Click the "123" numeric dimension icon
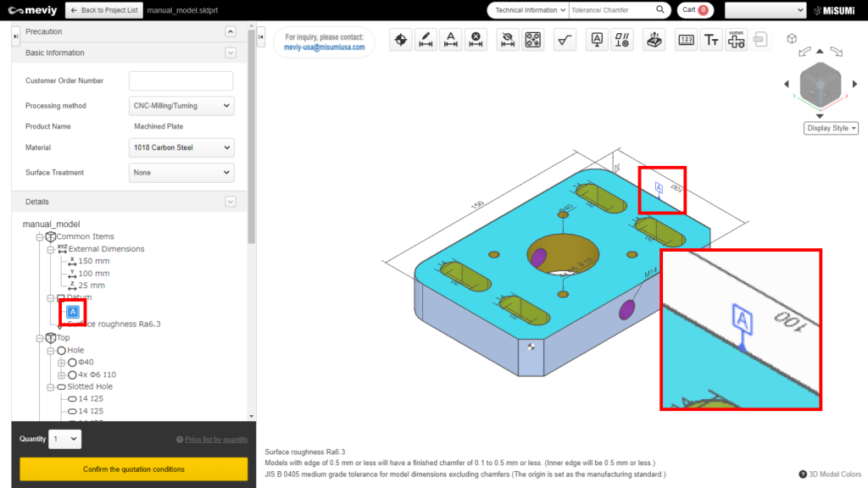The height and width of the screenshot is (488, 868). click(x=686, y=40)
